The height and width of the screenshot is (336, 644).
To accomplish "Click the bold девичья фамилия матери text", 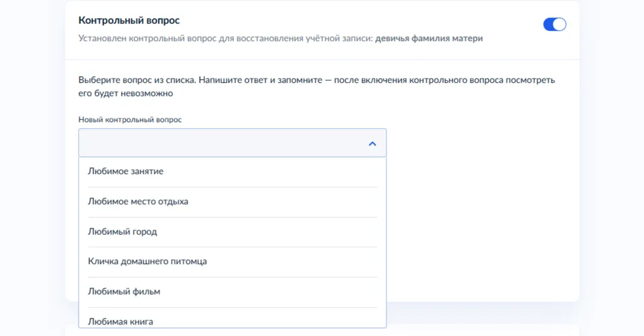I will click(x=429, y=39).
